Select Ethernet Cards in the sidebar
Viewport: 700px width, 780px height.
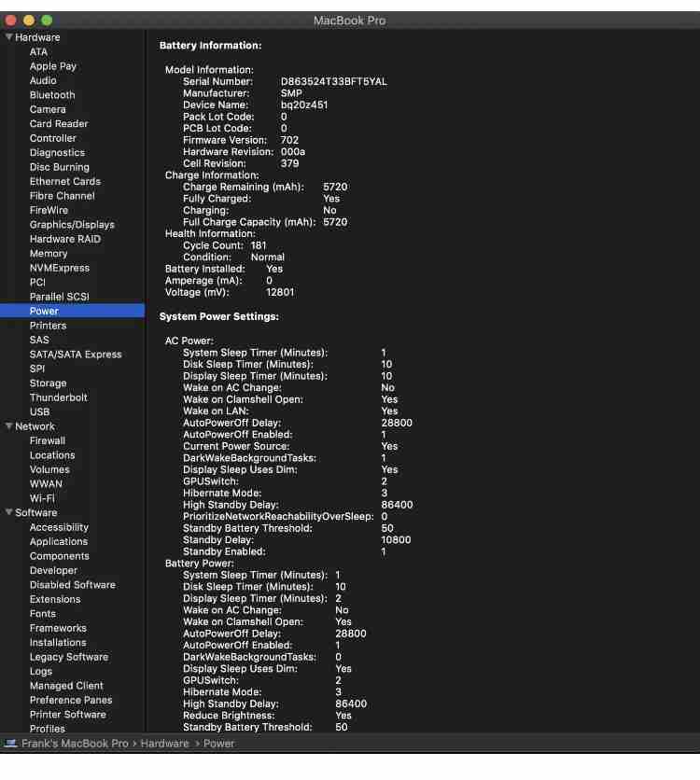tap(65, 182)
